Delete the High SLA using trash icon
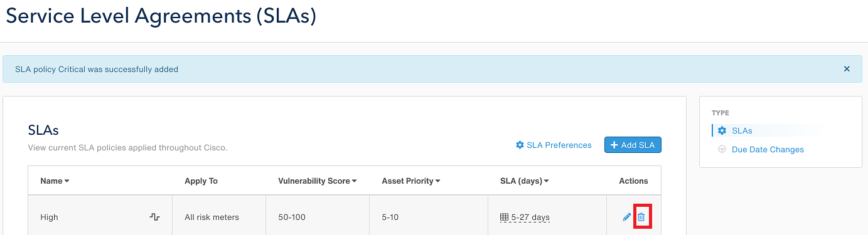The height and width of the screenshot is (235, 868). [x=641, y=217]
